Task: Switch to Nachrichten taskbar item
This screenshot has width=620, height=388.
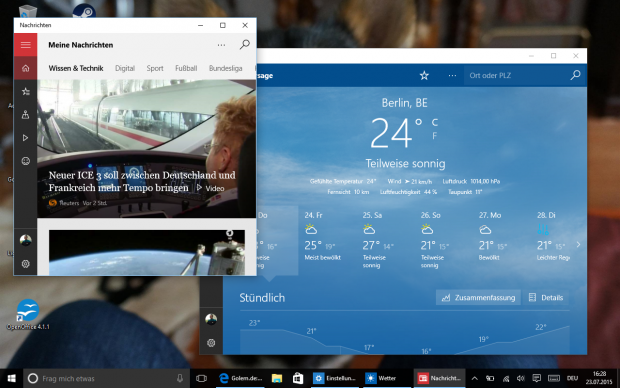Action: pos(439,379)
